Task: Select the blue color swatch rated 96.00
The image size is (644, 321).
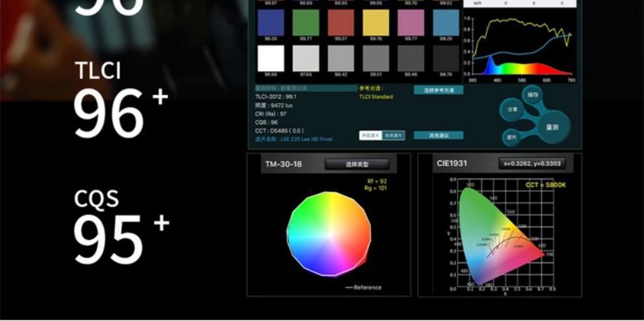Action: (x=271, y=22)
